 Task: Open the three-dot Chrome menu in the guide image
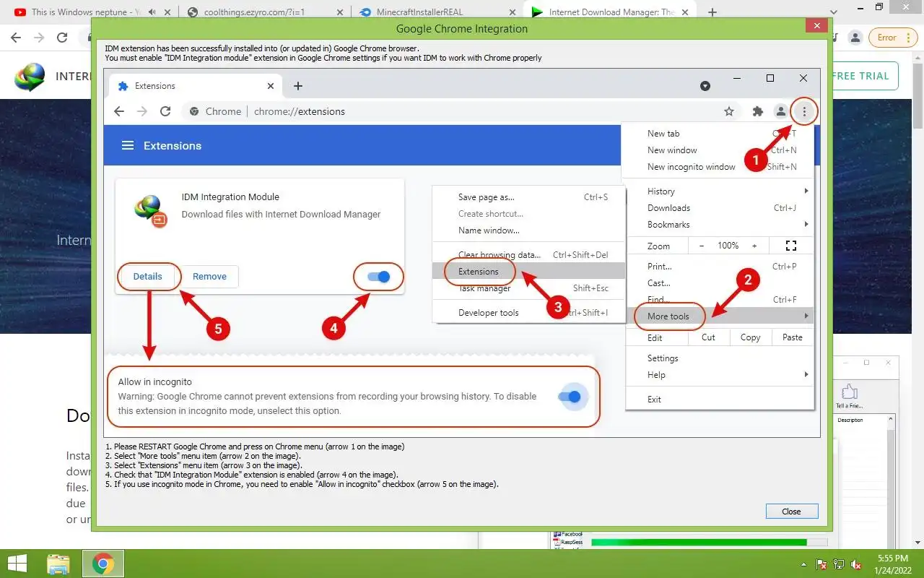[804, 111]
